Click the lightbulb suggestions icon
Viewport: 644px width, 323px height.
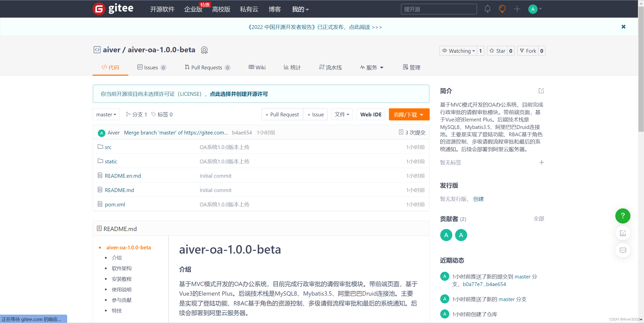click(x=502, y=9)
